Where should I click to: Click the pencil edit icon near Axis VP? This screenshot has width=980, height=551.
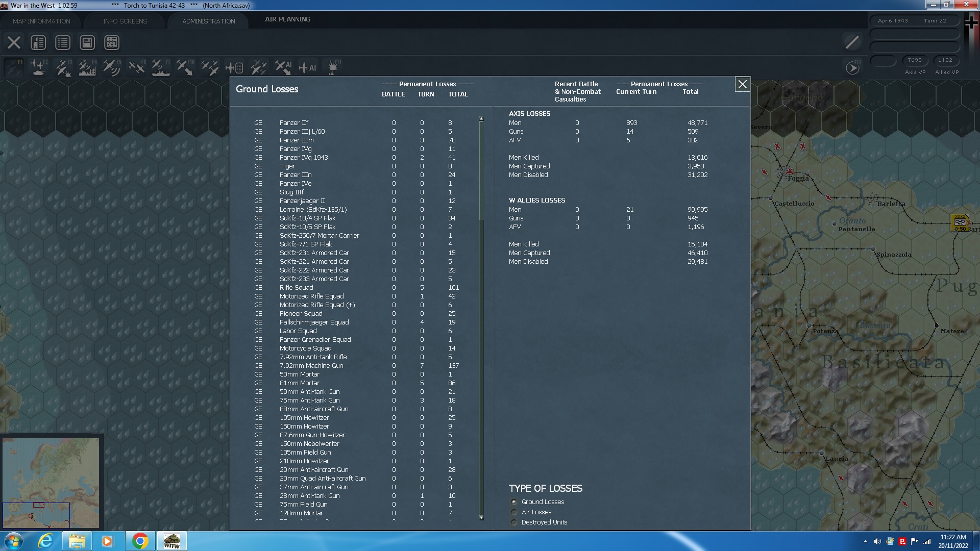pyautogui.click(x=851, y=42)
